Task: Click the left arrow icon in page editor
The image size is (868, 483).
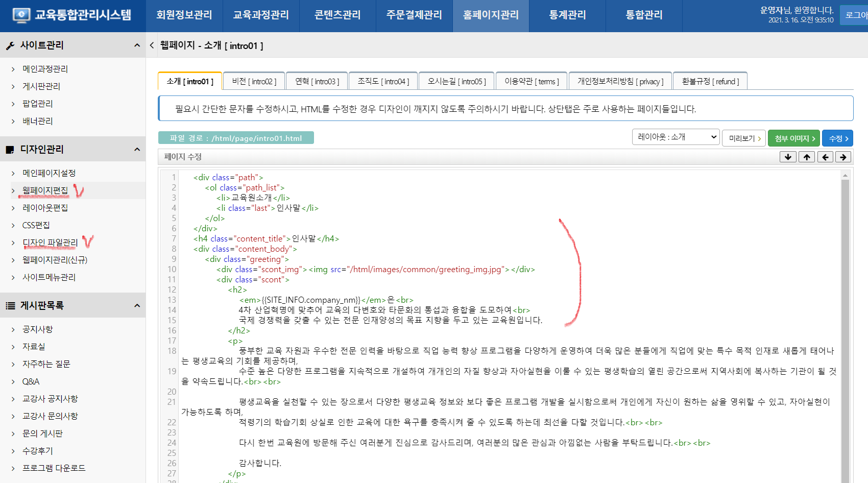Action: tap(825, 157)
